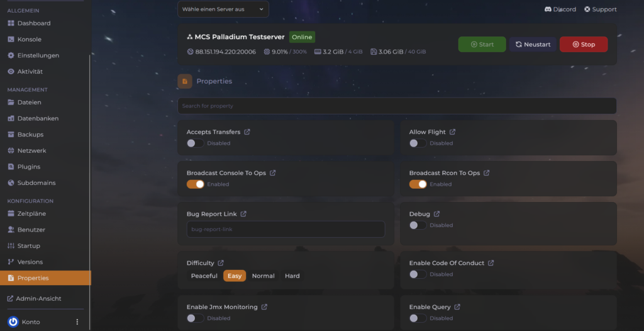
Task: Open external link icon beside Broadcast Rcon To Ops
Action: pos(487,173)
